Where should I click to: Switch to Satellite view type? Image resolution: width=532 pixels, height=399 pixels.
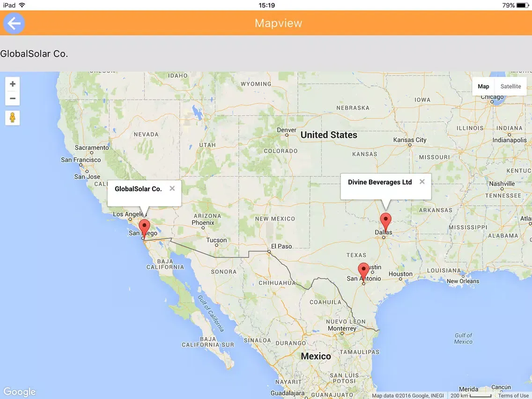click(x=510, y=87)
